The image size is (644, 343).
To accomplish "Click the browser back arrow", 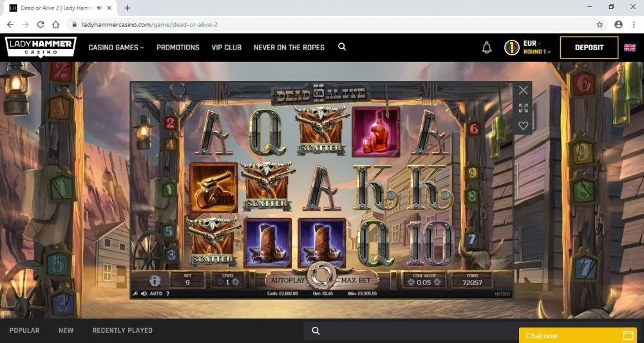I will (x=10, y=24).
